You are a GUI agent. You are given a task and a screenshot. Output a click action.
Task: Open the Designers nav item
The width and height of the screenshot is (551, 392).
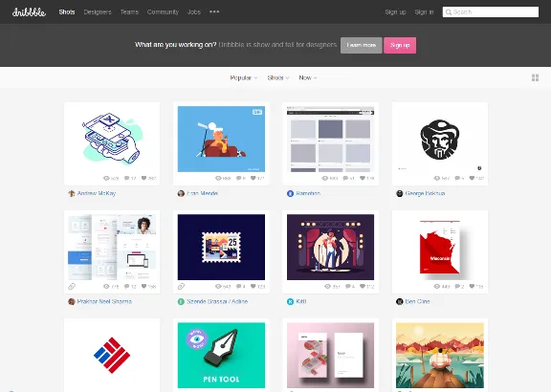tap(98, 11)
